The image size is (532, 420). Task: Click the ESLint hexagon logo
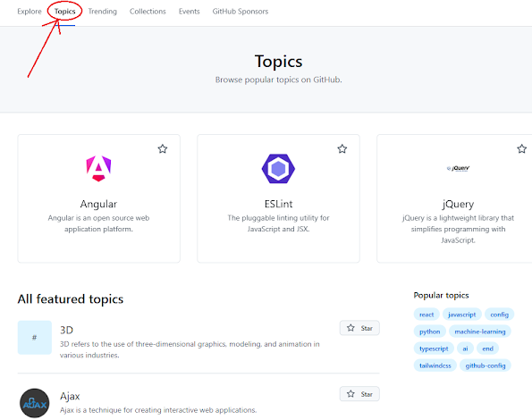(x=278, y=169)
